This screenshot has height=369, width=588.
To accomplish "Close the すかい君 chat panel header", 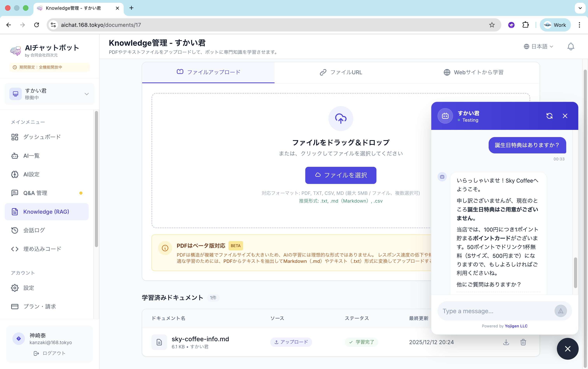I will (565, 116).
